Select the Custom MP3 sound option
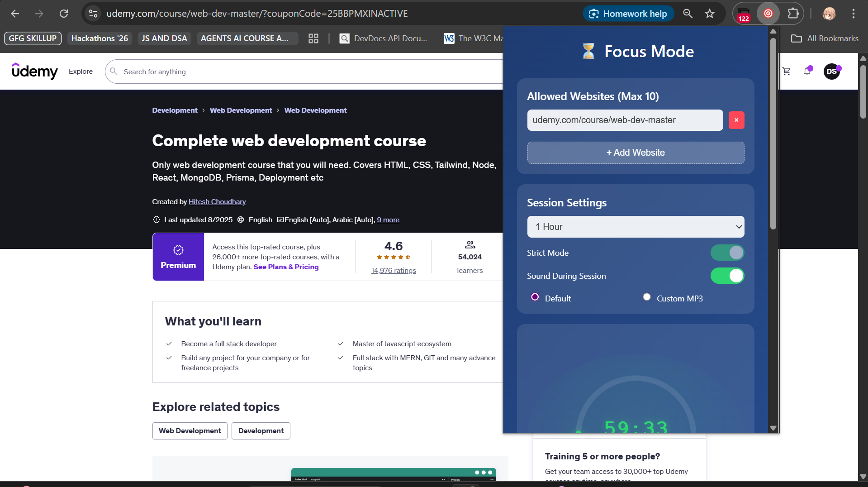Screen dimensions: 868x487 [x=647, y=297]
